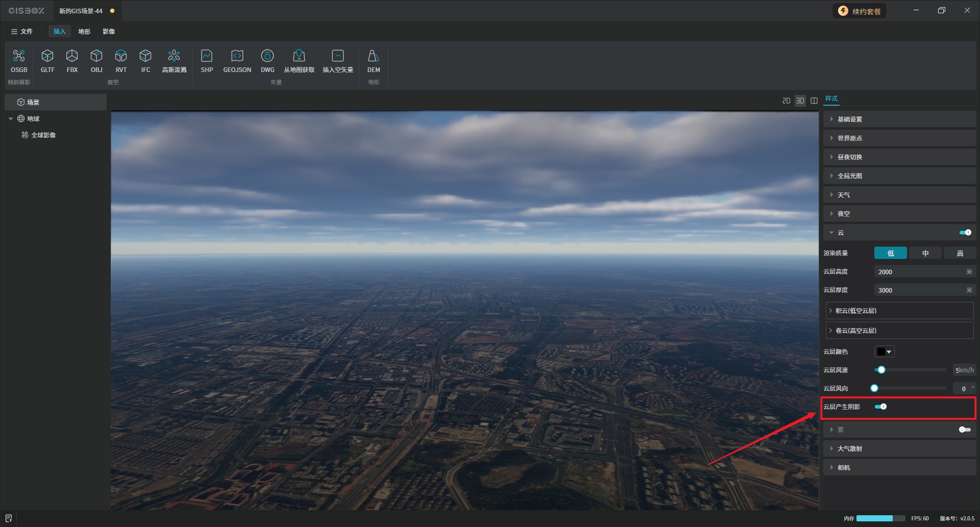Switch to the 地形 tab
Viewport: 980px width, 527px height.
[x=84, y=32]
